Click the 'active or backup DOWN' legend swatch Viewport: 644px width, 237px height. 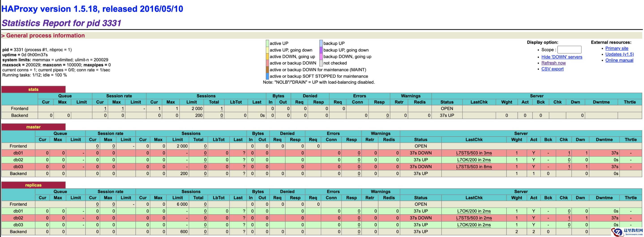tap(267, 63)
